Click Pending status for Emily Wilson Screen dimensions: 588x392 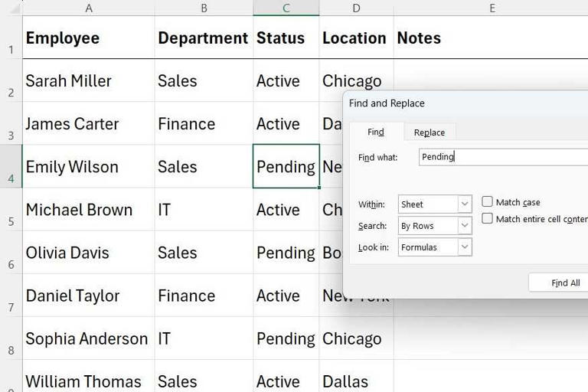pyautogui.click(x=286, y=166)
